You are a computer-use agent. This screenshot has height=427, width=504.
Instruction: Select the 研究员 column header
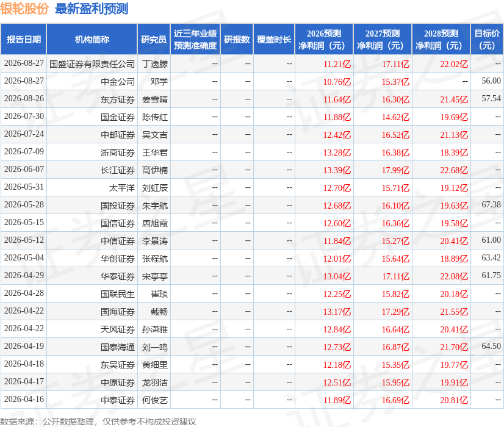[154, 39]
